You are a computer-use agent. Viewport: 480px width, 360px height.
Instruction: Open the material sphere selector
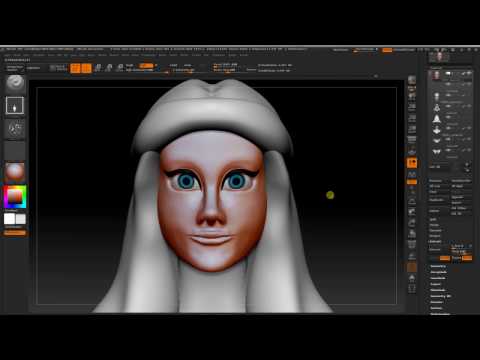coord(15,172)
